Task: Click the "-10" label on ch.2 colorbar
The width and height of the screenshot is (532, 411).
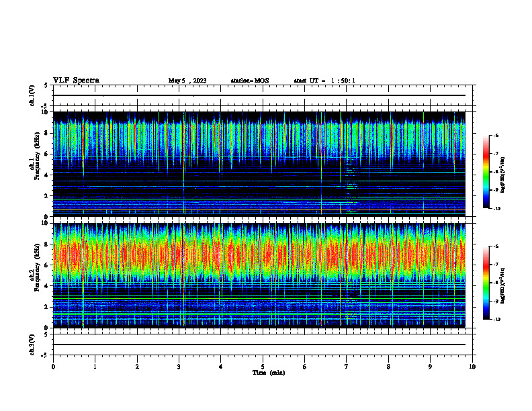Action: (x=497, y=320)
